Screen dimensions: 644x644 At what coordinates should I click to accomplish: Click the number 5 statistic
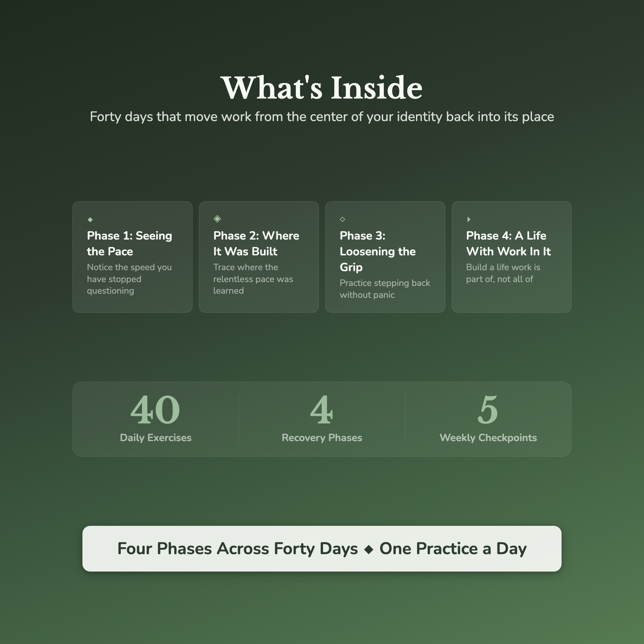coord(488,410)
